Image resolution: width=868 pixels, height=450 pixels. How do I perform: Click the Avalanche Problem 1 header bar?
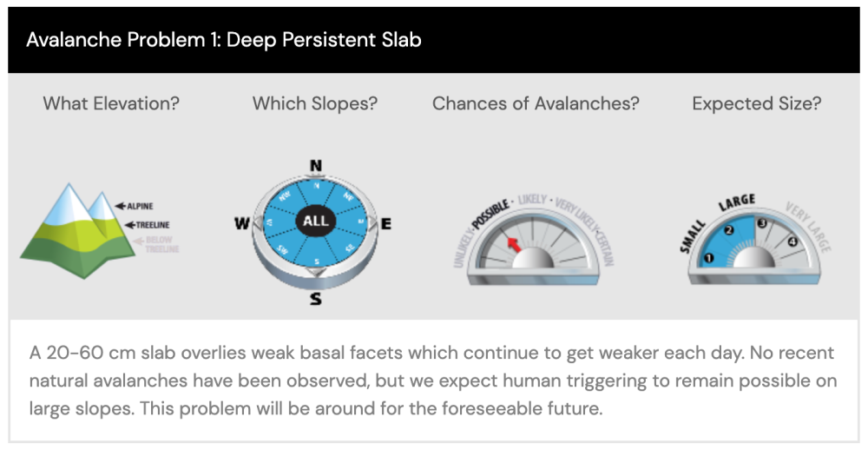point(433,40)
